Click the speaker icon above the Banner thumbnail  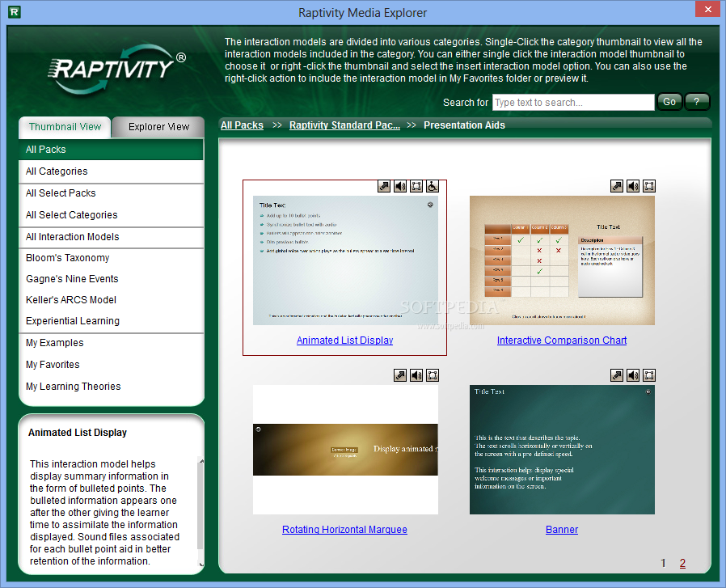tap(633, 375)
